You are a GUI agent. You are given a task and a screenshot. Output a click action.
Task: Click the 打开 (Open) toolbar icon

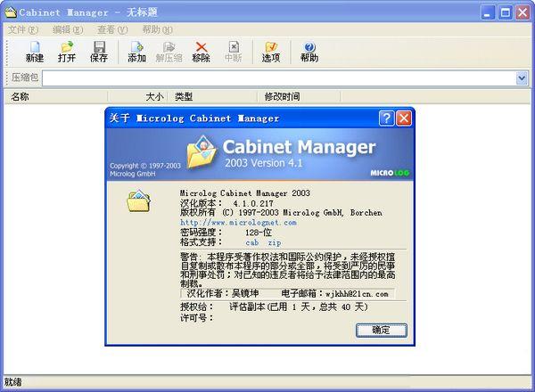tap(67, 52)
